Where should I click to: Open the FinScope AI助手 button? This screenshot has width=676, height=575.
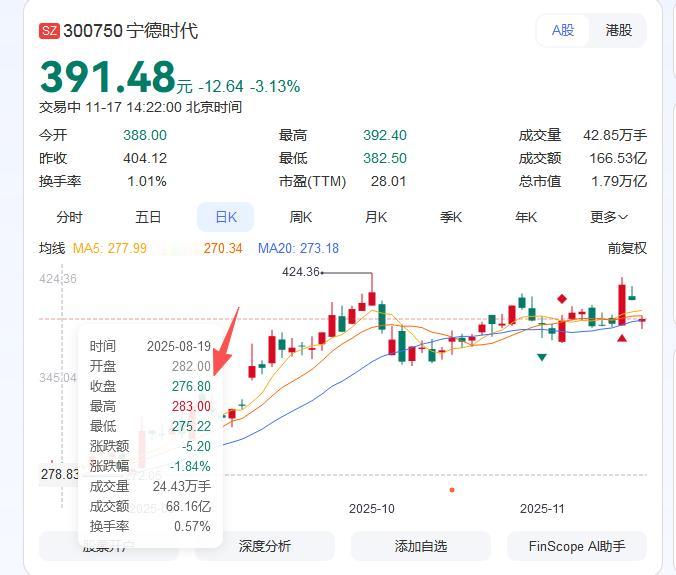(577, 546)
